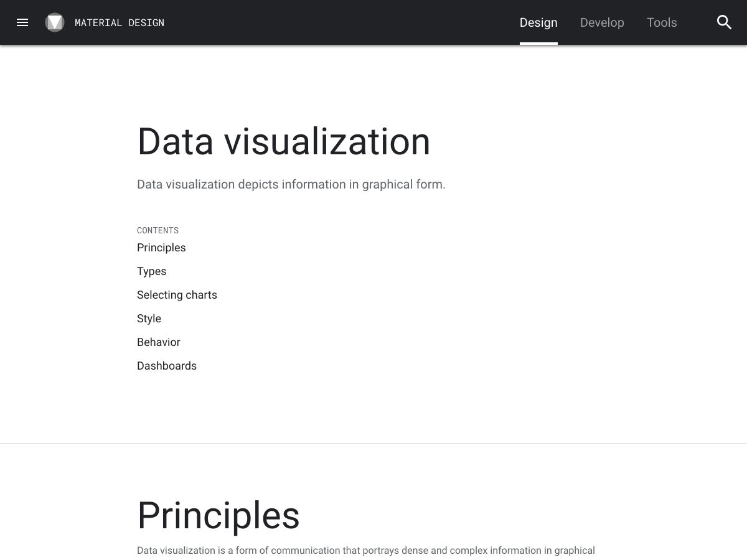Click the white underline beneath Design tab

coord(538,43)
